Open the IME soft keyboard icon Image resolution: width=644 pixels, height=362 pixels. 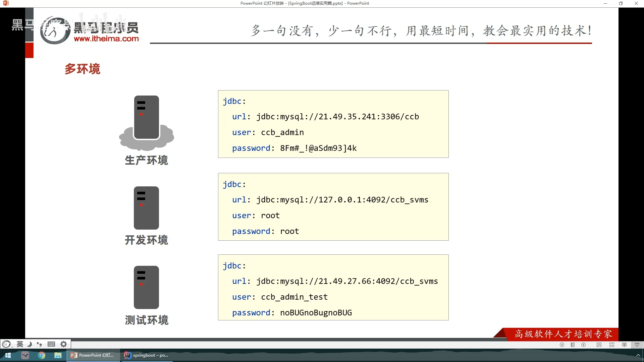pos(51,344)
